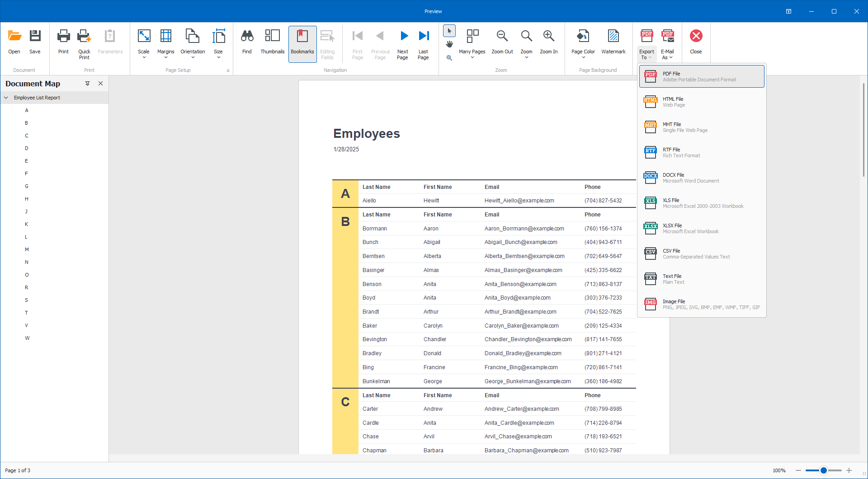The image size is (868, 479).
Task: Pin the Document Map panel
Action: click(87, 84)
